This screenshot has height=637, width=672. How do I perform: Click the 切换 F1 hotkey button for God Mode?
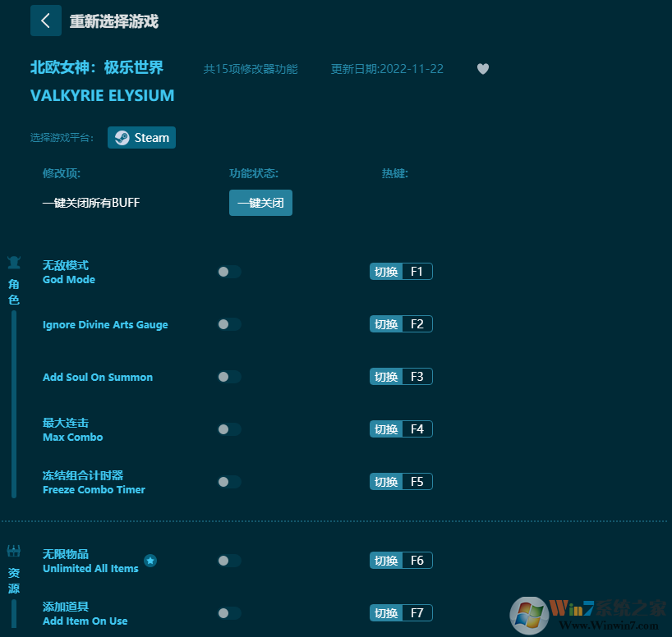pos(401,271)
